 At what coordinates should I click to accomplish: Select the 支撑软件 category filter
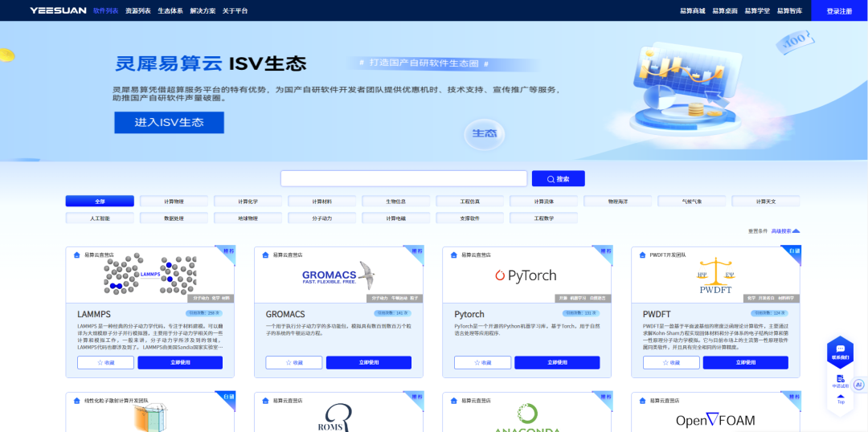(470, 218)
